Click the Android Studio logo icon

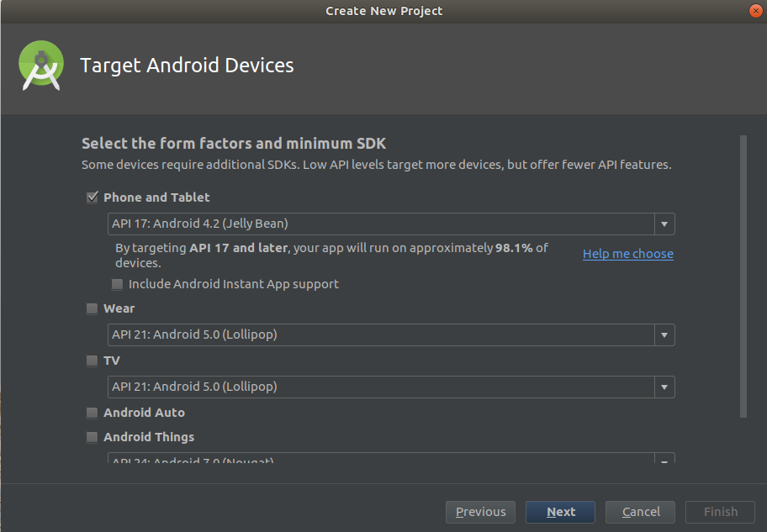41,66
